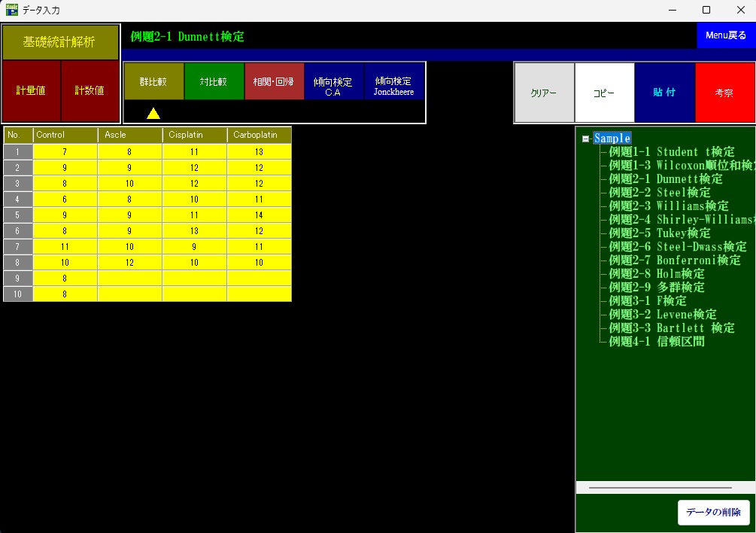Switch to the 対比較 tab
The image size is (756, 533).
214,82
